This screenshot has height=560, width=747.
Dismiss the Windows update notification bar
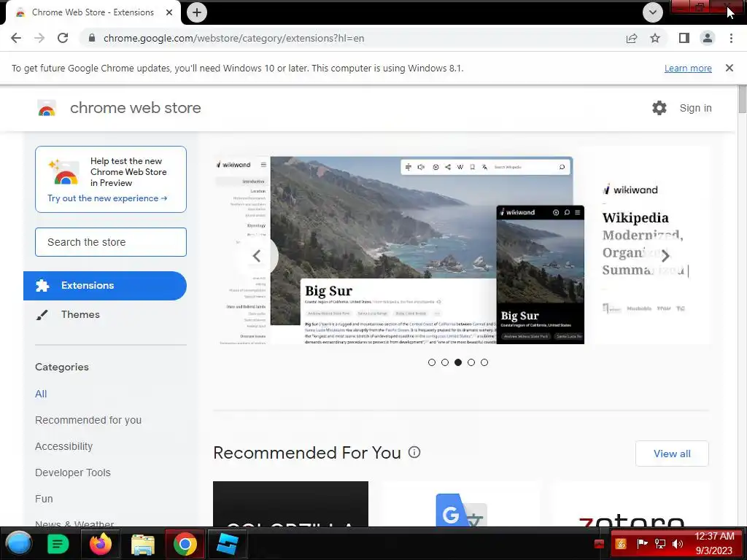click(729, 68)
